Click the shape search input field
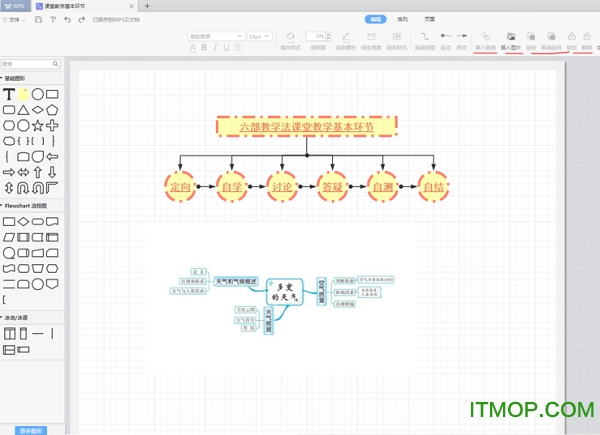 click(x=30, y=63)
